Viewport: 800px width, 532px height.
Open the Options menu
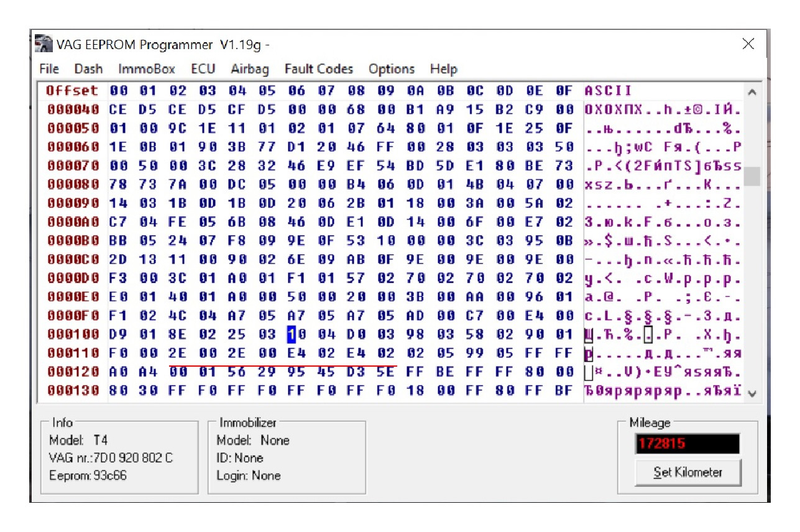click(392, 69)
